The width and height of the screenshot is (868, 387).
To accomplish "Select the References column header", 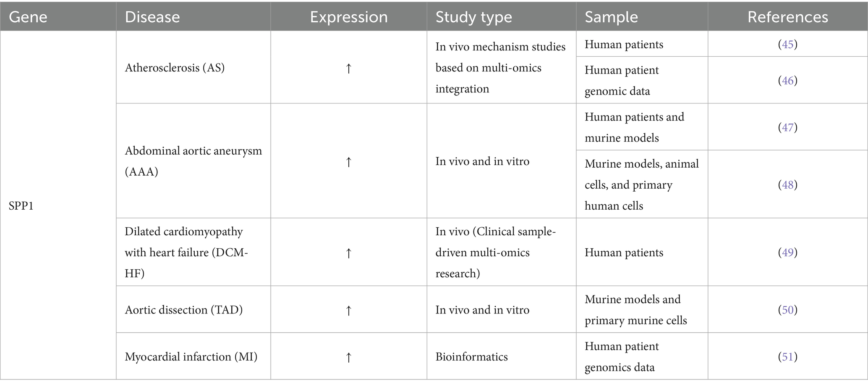I will [x=787, y=17].
